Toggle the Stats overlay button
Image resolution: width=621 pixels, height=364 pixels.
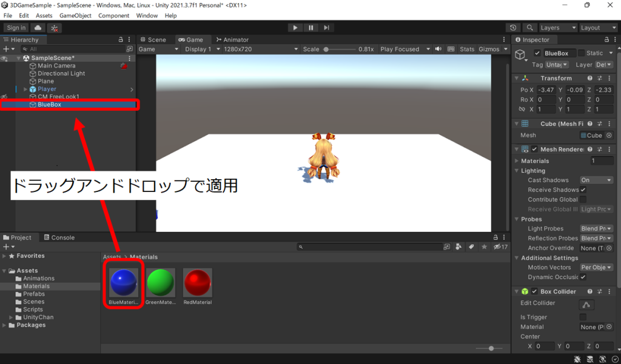(467, 49)
